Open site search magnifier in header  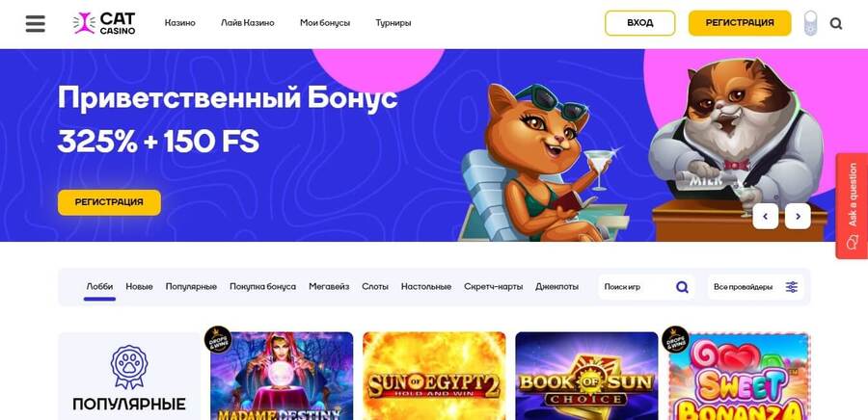(836, 23)
